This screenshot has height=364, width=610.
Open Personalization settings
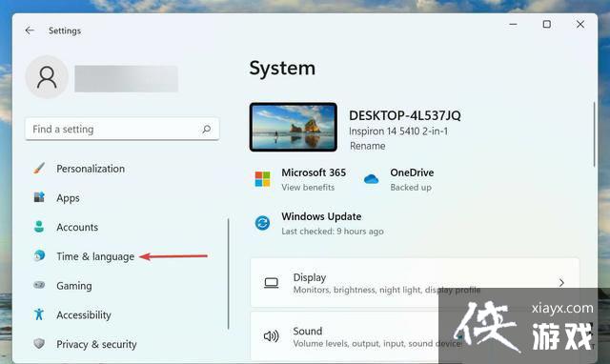[91, 169]
